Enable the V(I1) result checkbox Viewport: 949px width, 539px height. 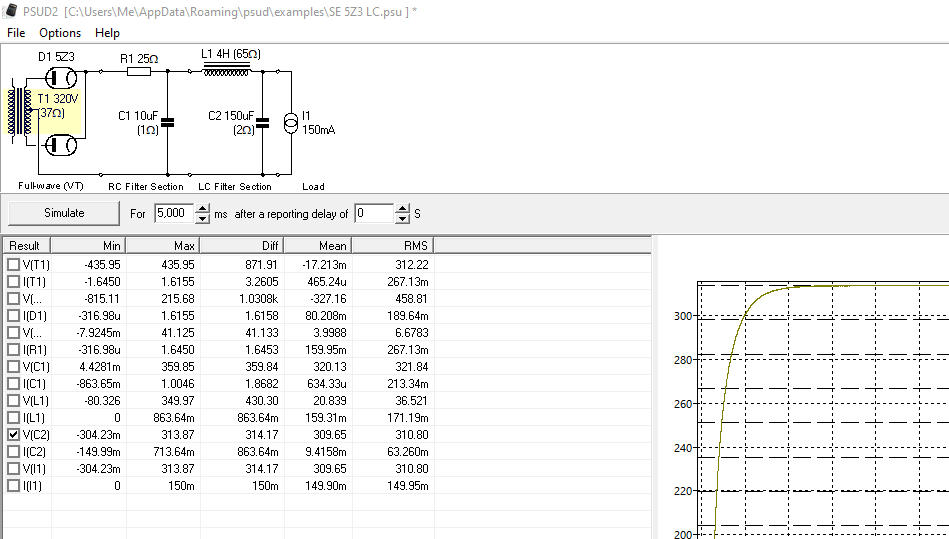pyautogui.click(x=13, y=468)
